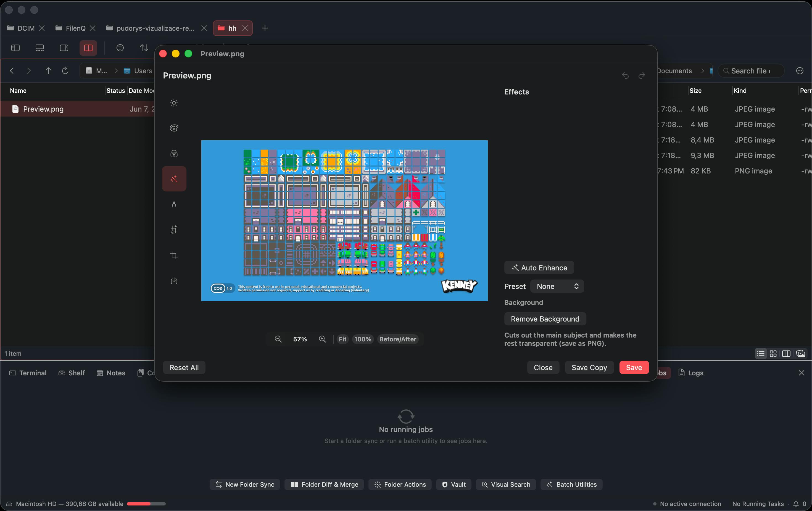Screen dimensions: 812x511
Task: Toggle the dual-pane split view
Action: coord(88,48)
